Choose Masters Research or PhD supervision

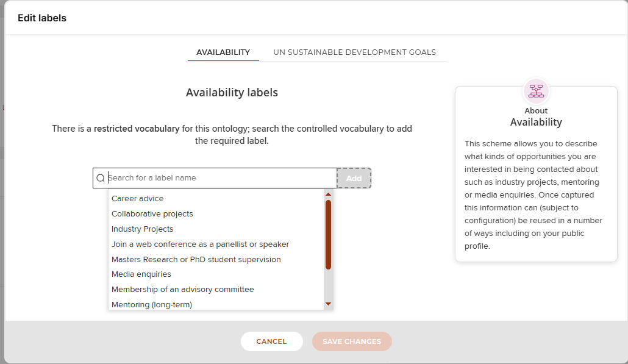[x=196, y=260]
